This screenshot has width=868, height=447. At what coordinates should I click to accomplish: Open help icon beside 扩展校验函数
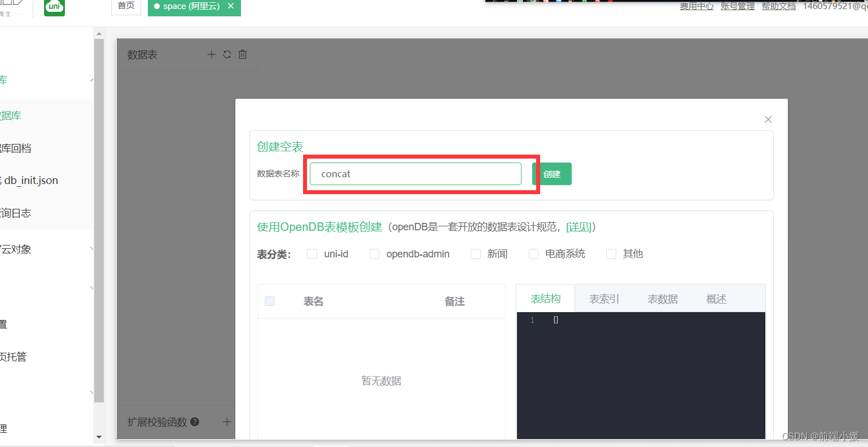(195, 422)
